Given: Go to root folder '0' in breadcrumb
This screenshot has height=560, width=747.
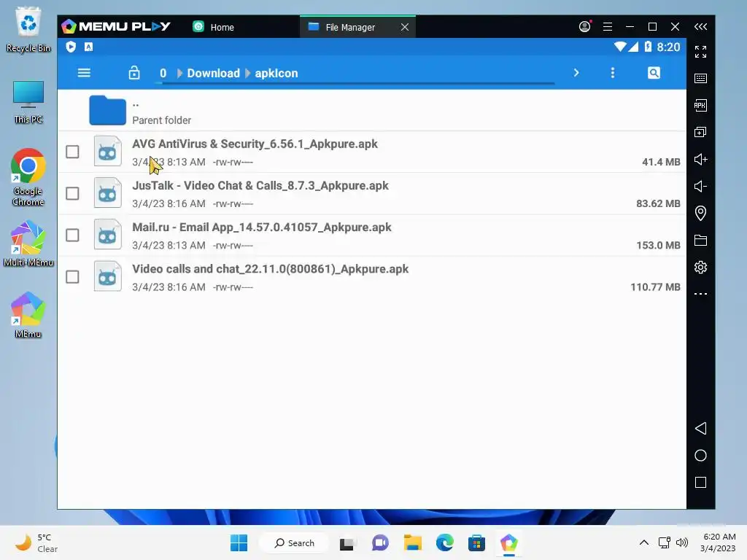Looking at the screenshot, I should click(x=163, y=74).
